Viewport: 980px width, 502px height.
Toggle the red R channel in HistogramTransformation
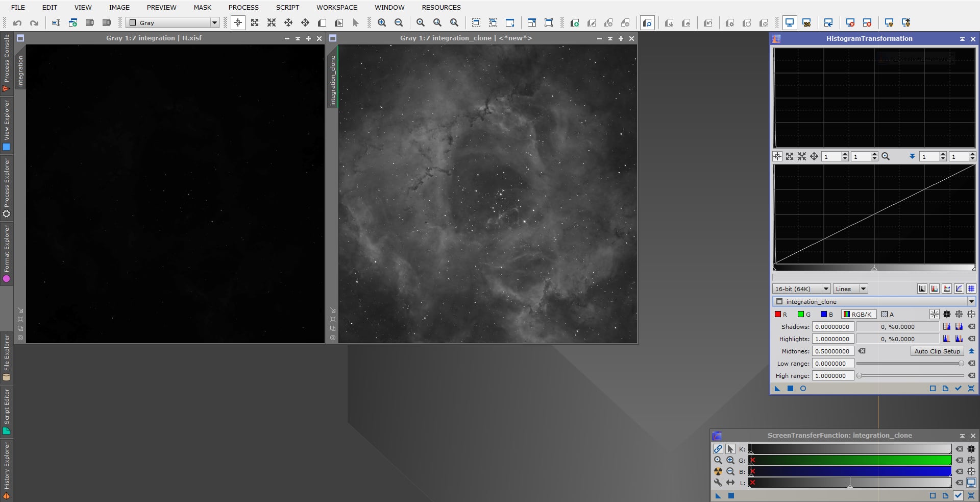coord(780,314)
